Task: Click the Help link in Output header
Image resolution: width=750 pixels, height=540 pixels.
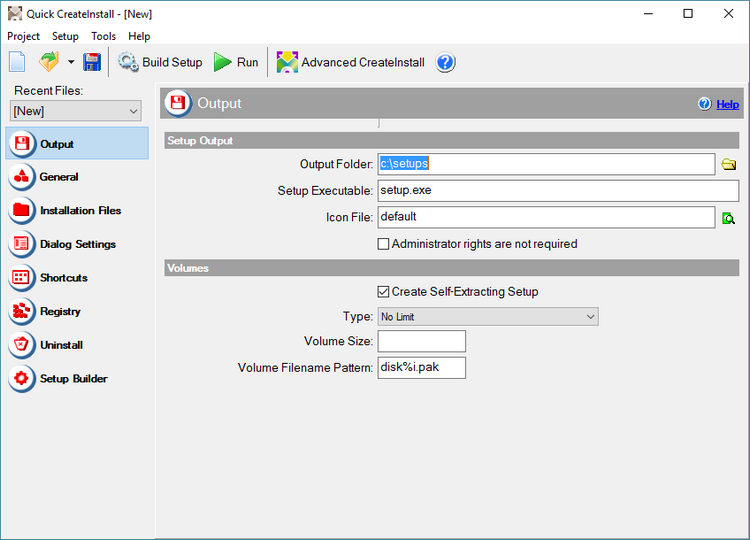Action: [727, 104]
